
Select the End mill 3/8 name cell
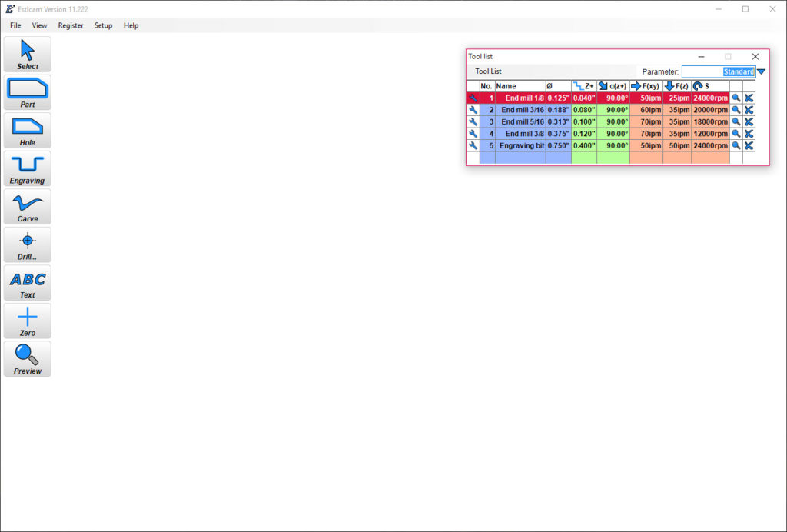[x=520, y=134]
